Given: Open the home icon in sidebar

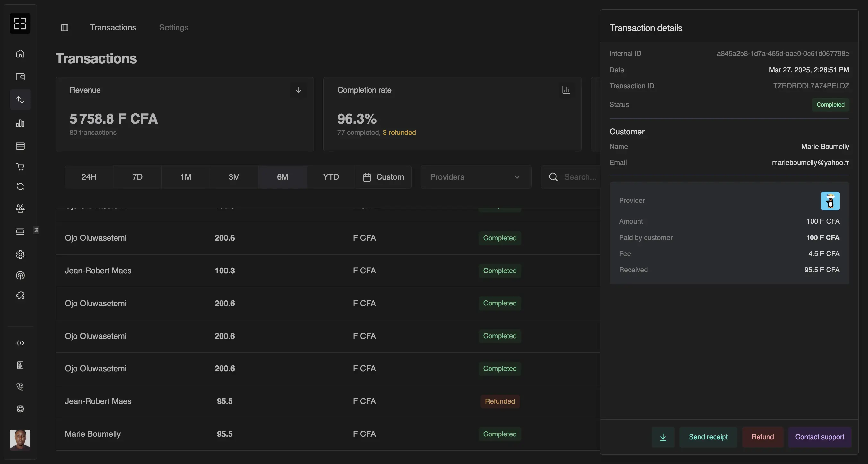Looking at the screenshot, I should 20,54.
